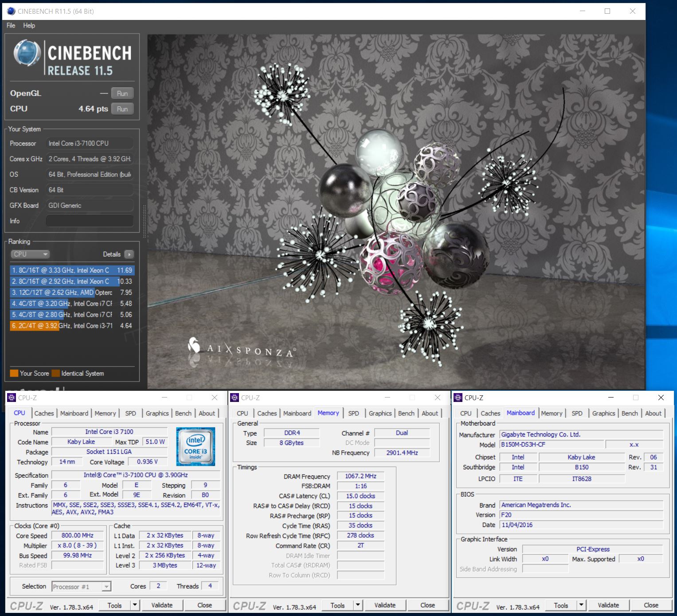Click Tools button in Mainboard CPU-Z window
This screenshot has height=616, width=677.
pos(561,605)
